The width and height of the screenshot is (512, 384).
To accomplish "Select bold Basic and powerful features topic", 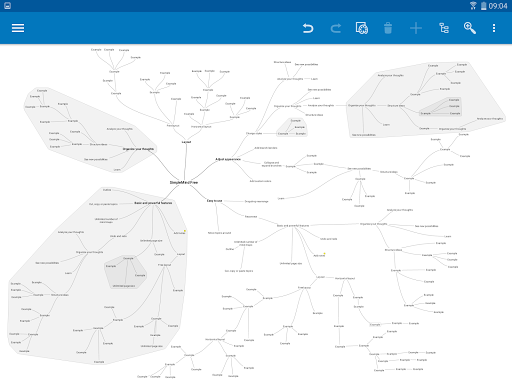I will point(153,203).
